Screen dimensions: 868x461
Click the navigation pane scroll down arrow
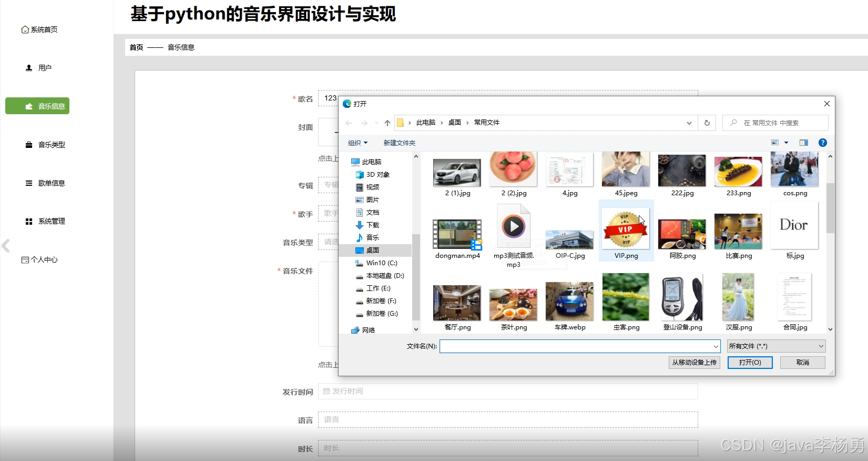tap(416, 329)
